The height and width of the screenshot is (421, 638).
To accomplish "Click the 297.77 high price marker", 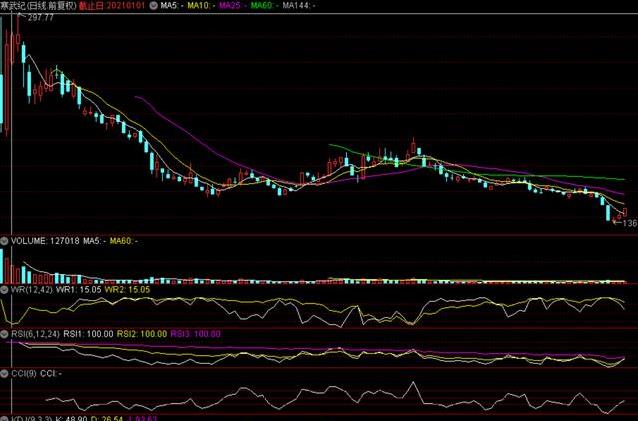I will (41, 18).
